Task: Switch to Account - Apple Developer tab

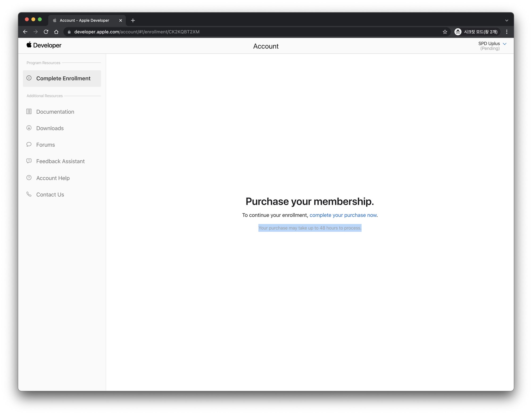Action: click(x=84, y=20)
